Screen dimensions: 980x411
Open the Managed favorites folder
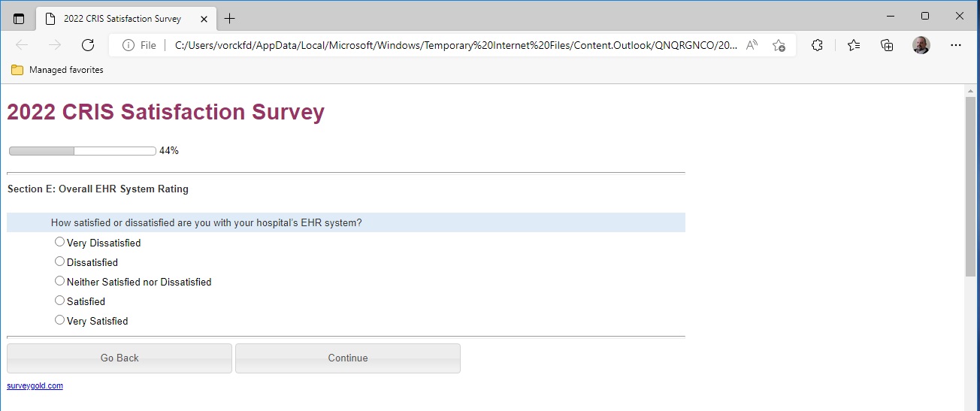coord(58,70)
